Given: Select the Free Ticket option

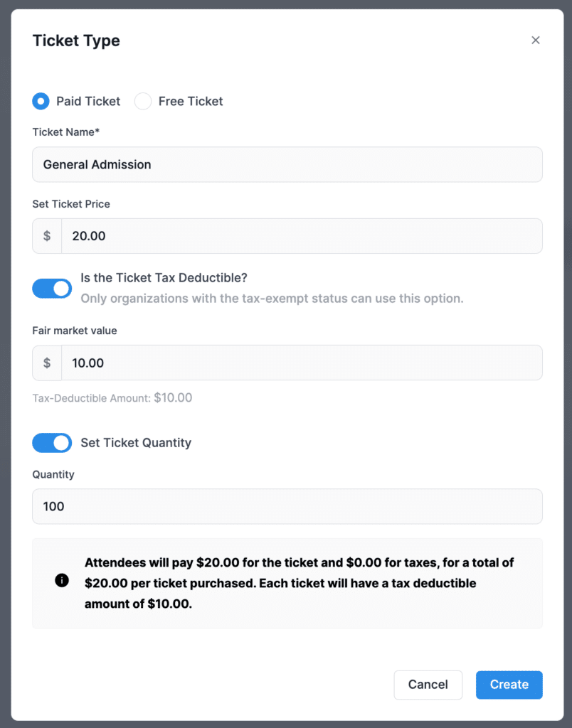Looking at the screenshot, I should point(143,101).
